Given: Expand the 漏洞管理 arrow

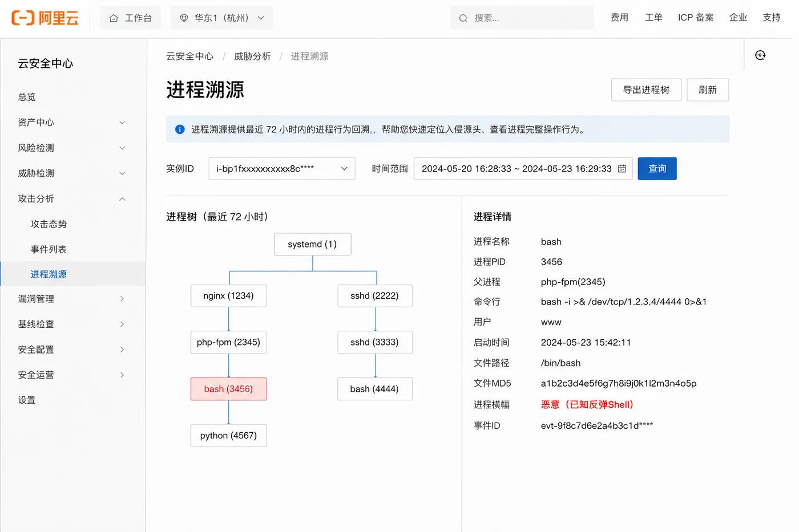Looking at the screenshot, I should pos(122,299).
